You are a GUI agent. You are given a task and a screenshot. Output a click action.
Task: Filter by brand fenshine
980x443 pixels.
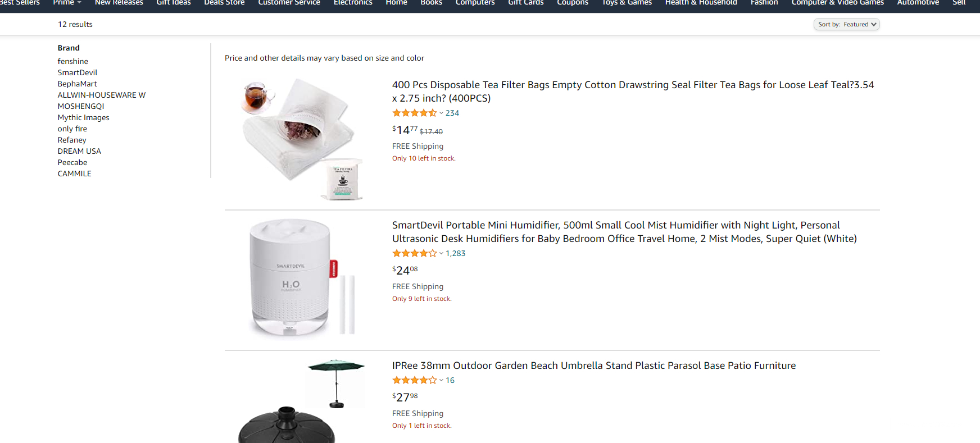[x=73, y=61]
